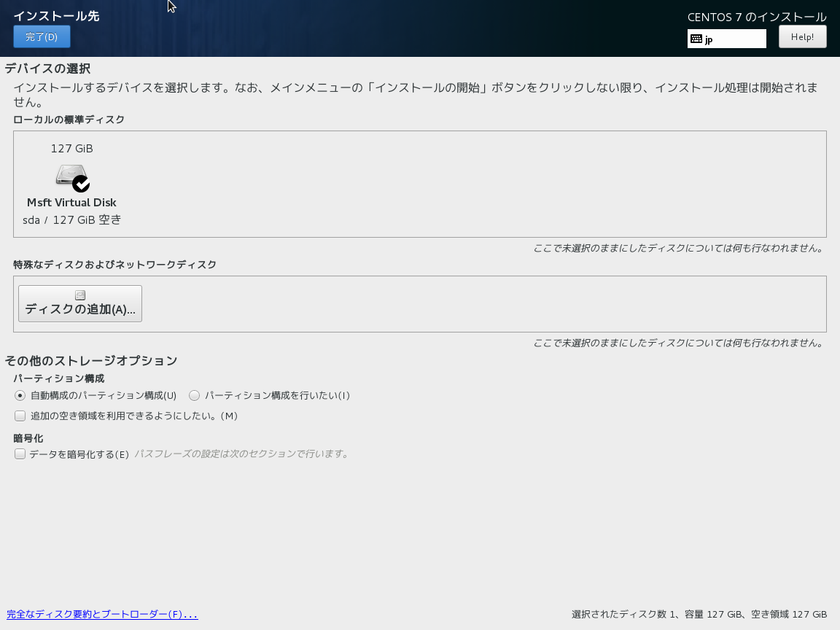The image size is (840, 630).
Task: Click the jp keyboard layout indicator
Action: (726, 39)
